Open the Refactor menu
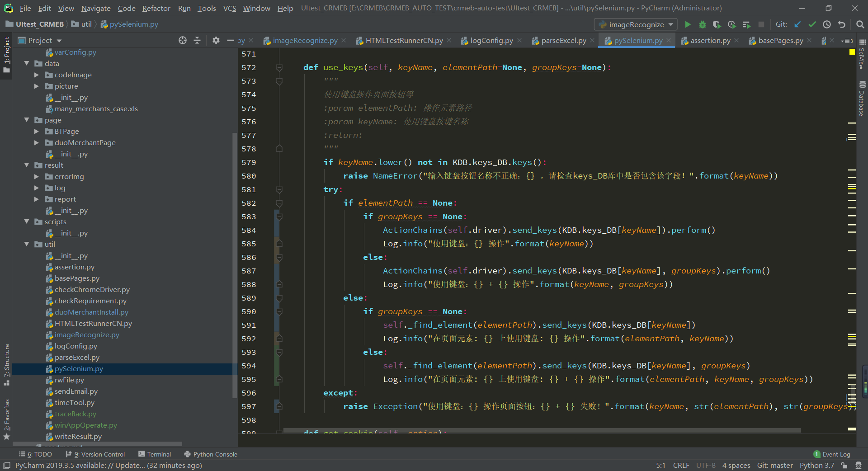The image size is (868, 471). tap(156, 8)
